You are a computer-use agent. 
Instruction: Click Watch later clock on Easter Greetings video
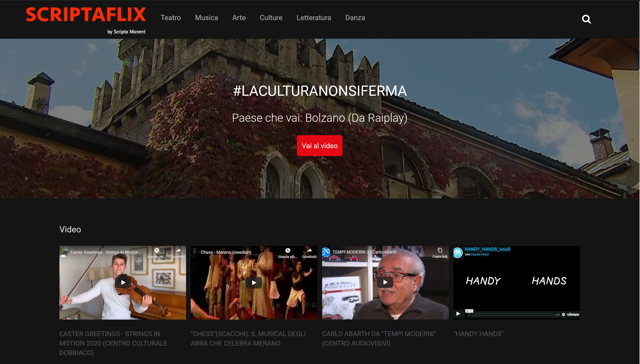(157, 251)
